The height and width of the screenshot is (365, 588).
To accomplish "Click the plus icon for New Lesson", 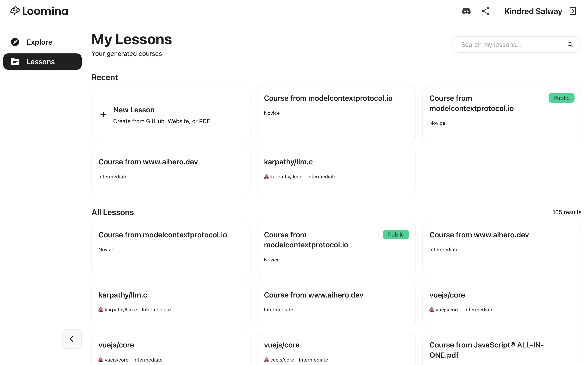I will coord(103,115).
